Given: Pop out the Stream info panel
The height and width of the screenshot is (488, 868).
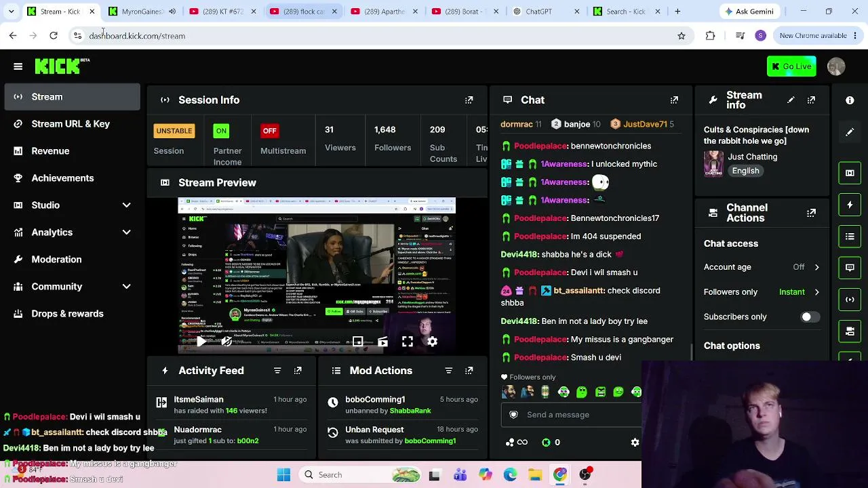Looking at the screenshot, I should tap(811, 100).
